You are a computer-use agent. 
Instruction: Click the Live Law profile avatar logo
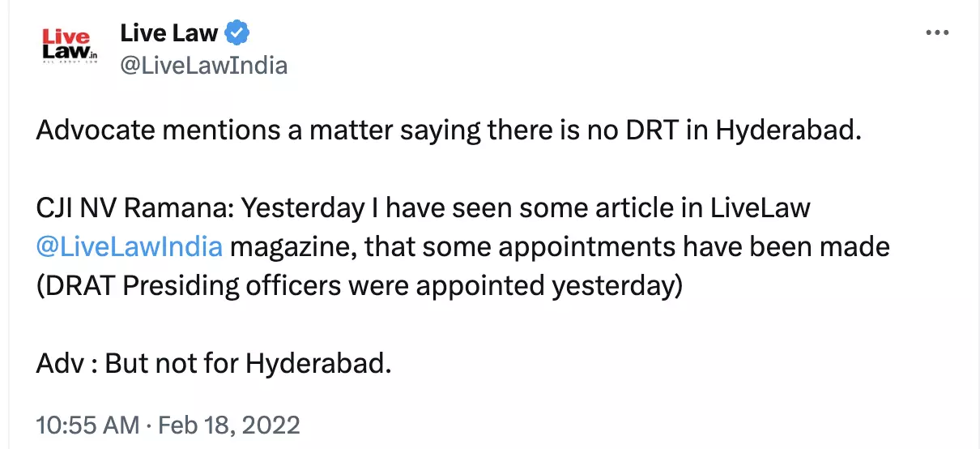pos(70,47)
